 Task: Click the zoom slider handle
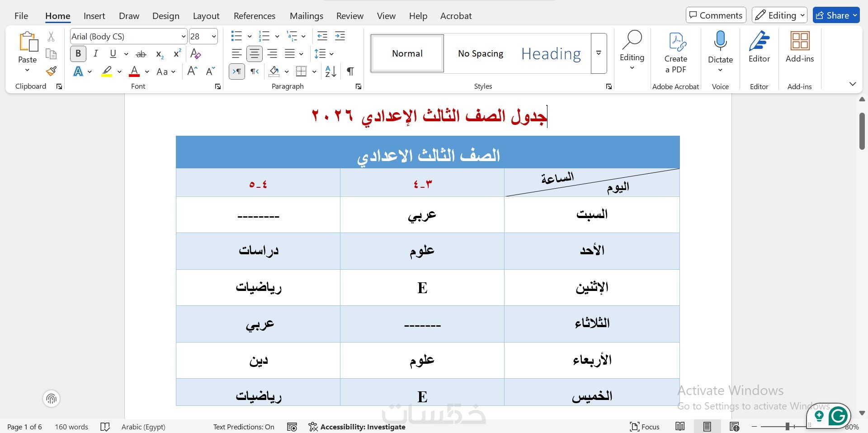(x=788, y=426)
